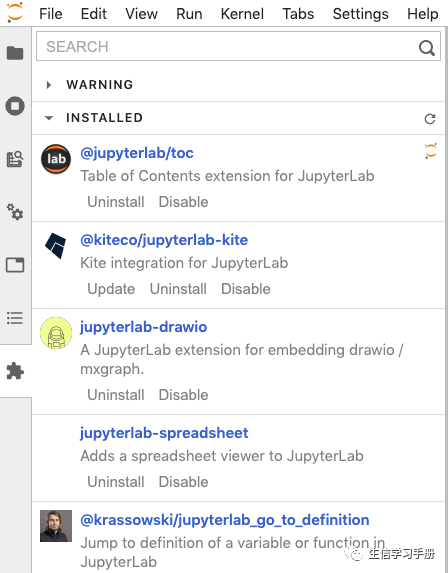Open the Run menu

click(x=189, y=14)
